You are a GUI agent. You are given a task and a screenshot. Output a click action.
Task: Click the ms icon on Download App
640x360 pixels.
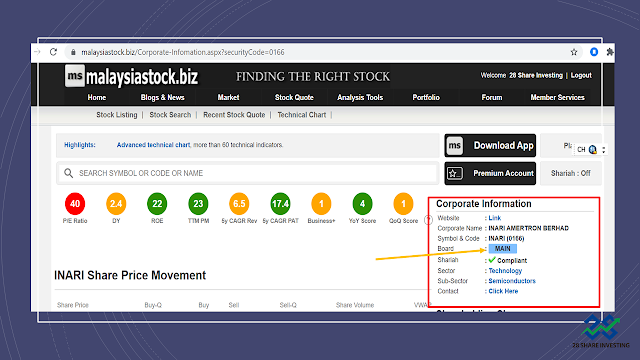click(455, 146)
